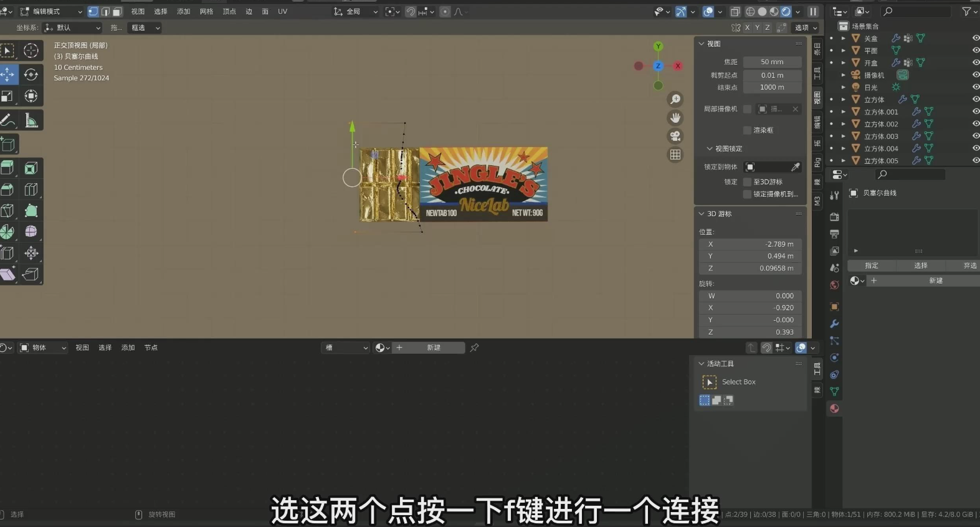Enable the 渲染框 checkbox
The height and width of the screenshot is (527, 980).
[x=748, y=130]
